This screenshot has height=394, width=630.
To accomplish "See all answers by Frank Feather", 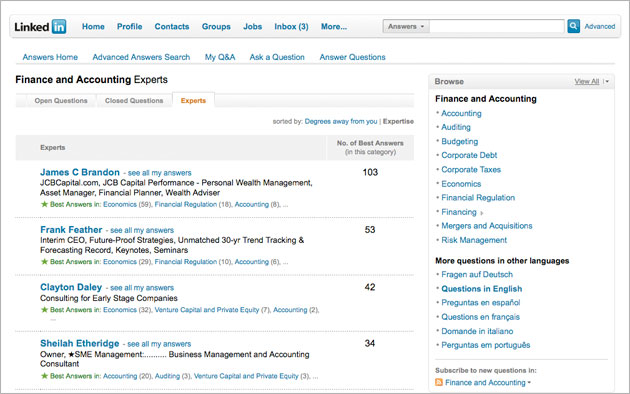I will pos(142,231).
